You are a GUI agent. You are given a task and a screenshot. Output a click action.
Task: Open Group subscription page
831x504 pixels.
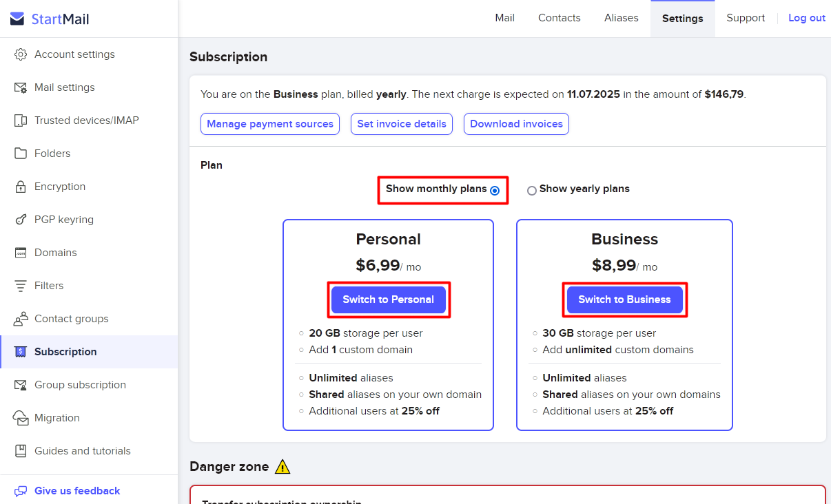(89, 385)
